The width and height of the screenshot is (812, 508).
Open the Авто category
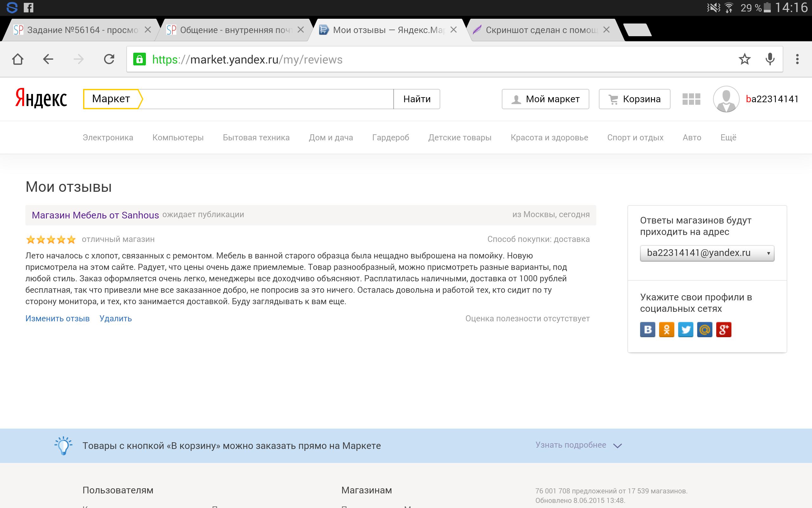click(x=692, y=137)
